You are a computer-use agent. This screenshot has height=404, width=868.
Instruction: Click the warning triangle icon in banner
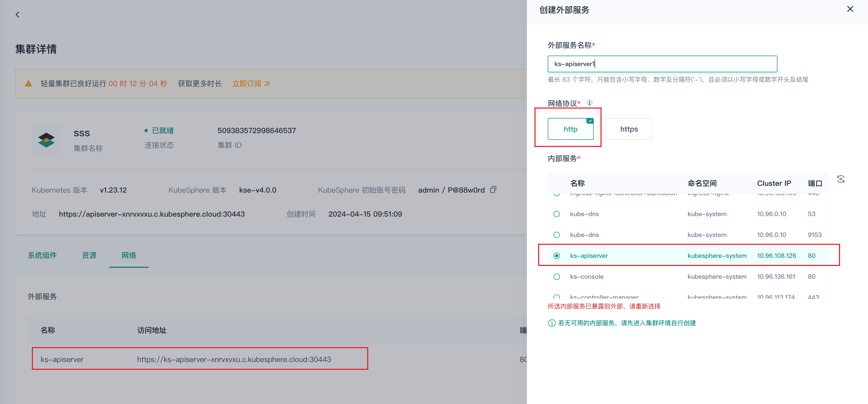[x=28, y=84]
